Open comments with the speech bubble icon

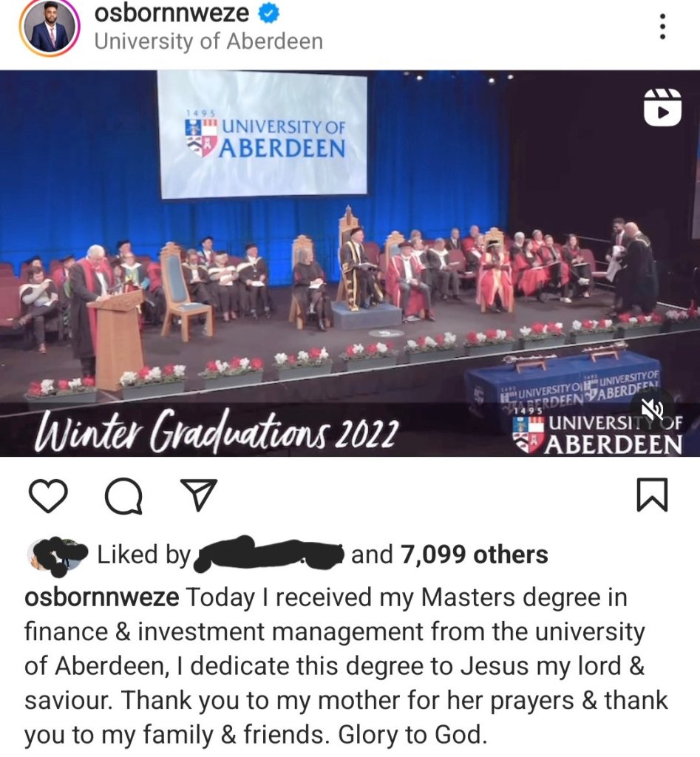(x=124, y=495)
